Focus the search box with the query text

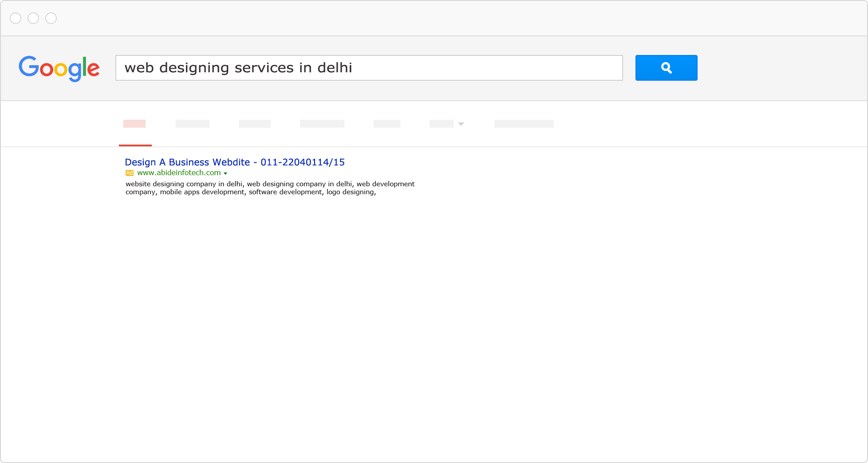click(369, 68)
